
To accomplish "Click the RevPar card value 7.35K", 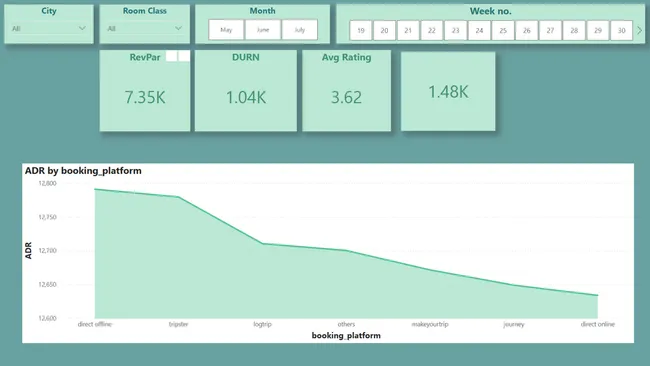I will [145, 97].
